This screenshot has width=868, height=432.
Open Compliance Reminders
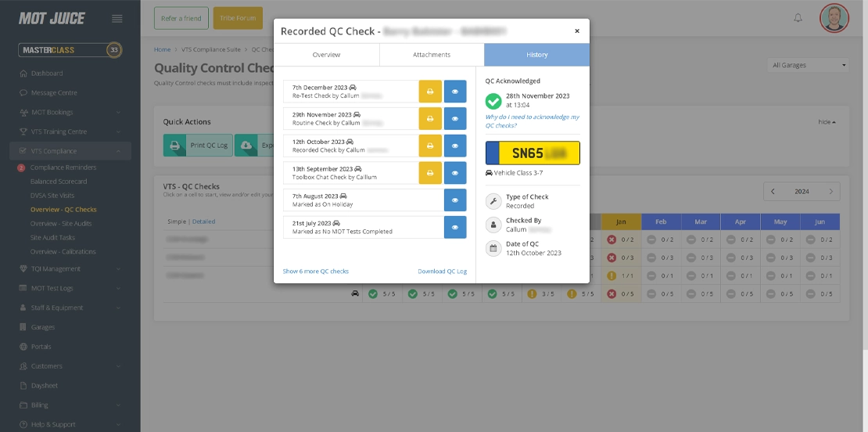tap(63, 167)
